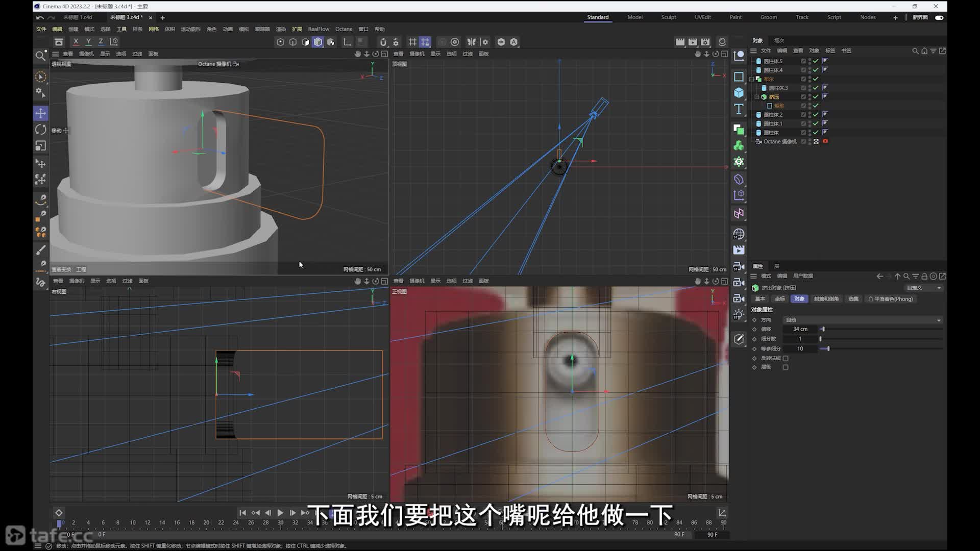Click the blue Cube primitive icon
Screen dimensions: 980x551
739,93
